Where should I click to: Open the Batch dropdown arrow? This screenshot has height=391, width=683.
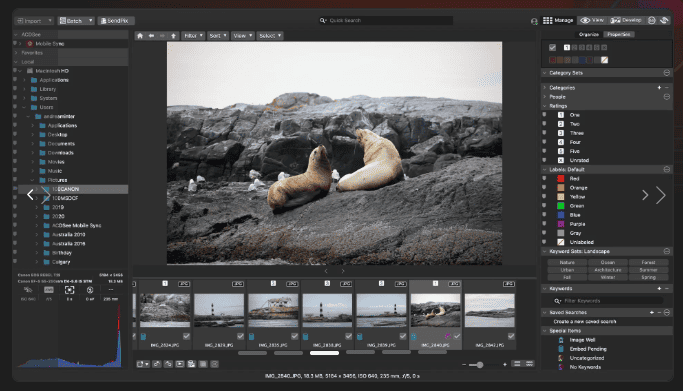(90, 20)
